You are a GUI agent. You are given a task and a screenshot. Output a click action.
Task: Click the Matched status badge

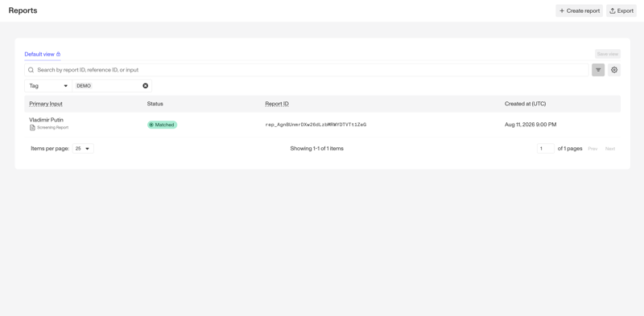pos(163,125)
